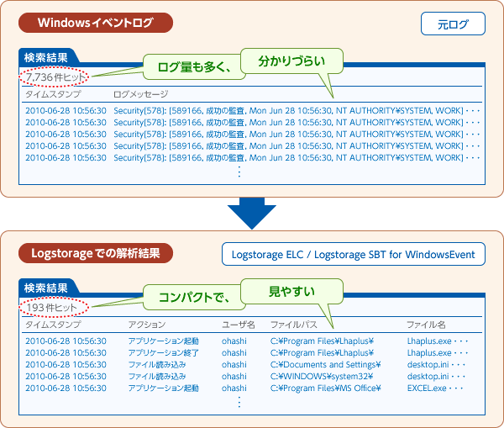504x428 pixels.
Task: Sort by the ファイルパス column header
Action: pyautogui.click(x=294, y=325)
